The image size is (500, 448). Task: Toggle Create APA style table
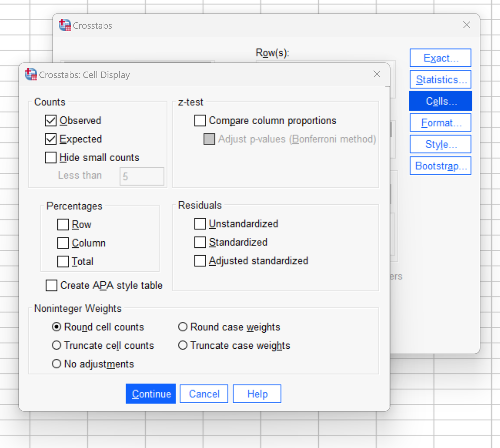52,285
